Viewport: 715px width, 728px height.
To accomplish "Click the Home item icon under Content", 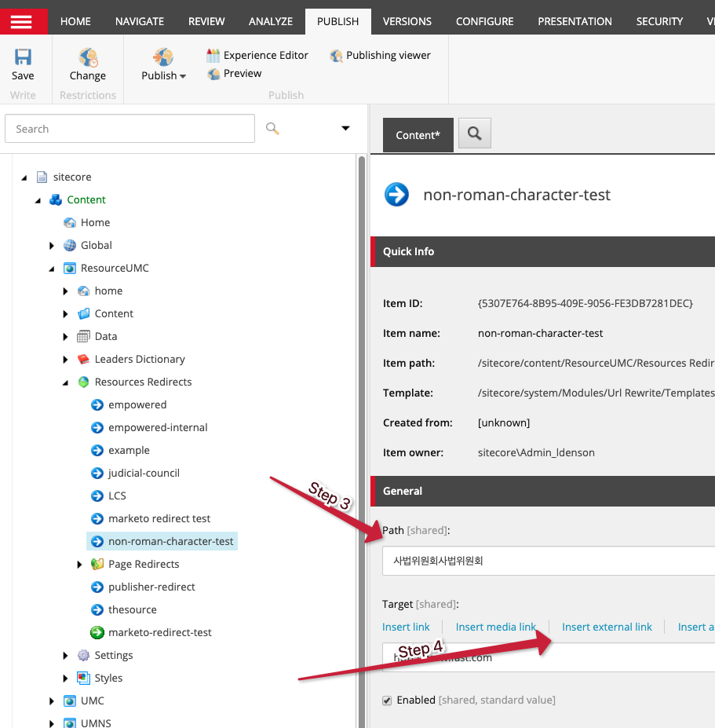I will (x=70, y=222).
